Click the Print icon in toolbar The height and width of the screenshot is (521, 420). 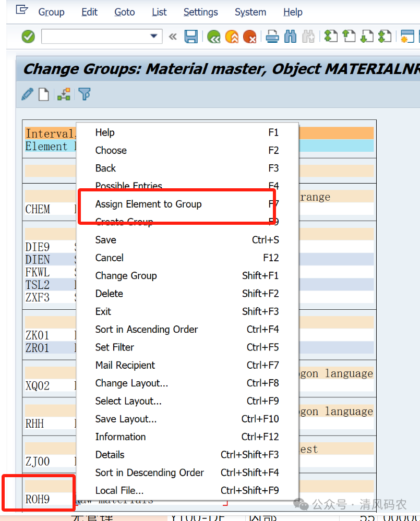pyautogui.click(x=272, y=37)
